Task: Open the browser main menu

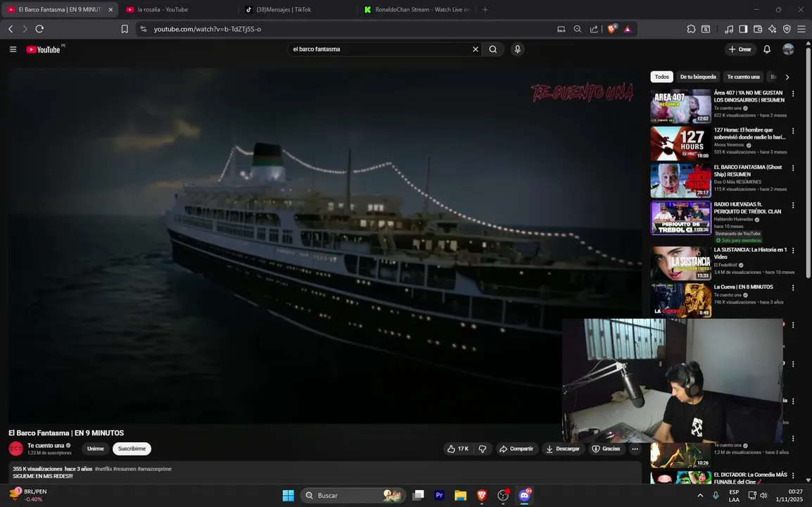Action: (x=801, y=29)
